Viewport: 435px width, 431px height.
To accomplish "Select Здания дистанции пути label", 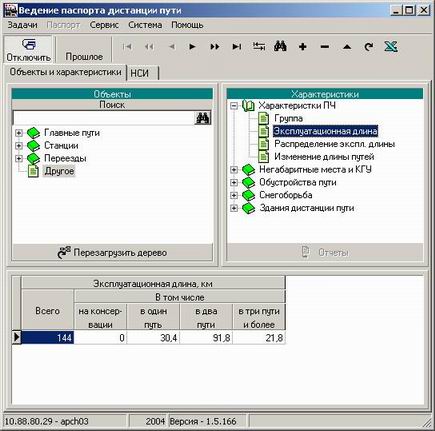I will click(x=307, y=208).
